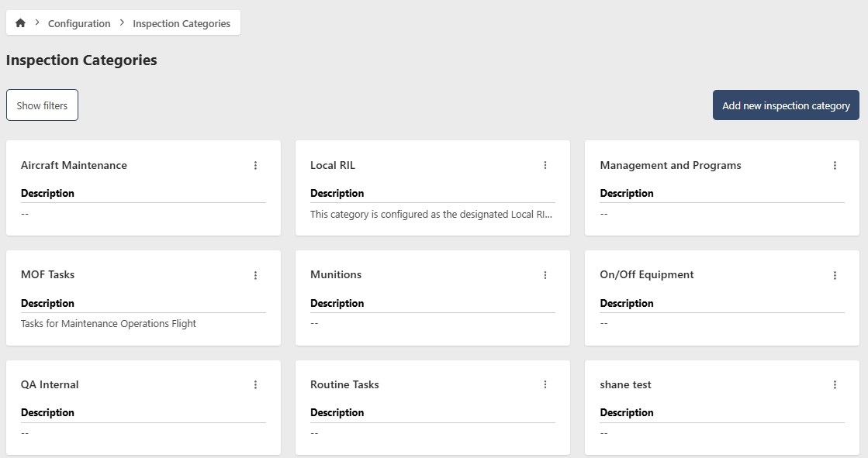Navigate to Configuration in the breadcrumb
Screen dimensions: 868x458
point(79,23)
